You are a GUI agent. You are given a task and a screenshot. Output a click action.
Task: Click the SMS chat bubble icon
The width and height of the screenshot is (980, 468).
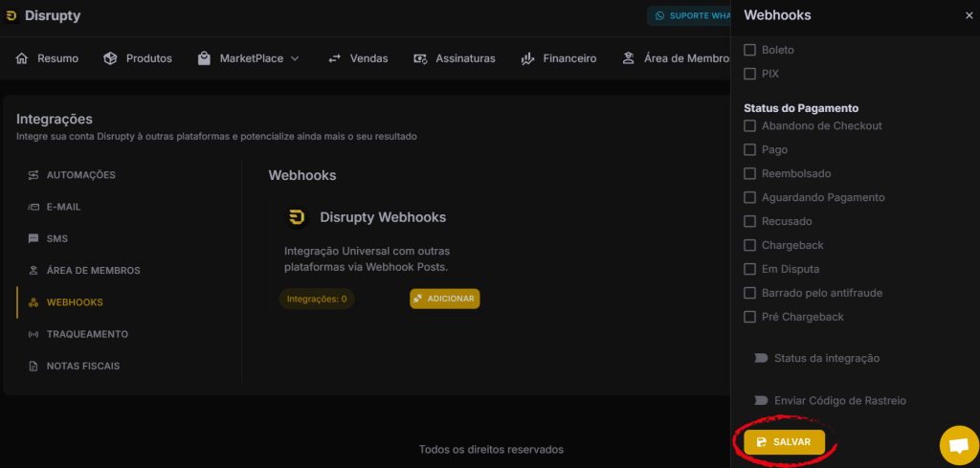point(33,238)
